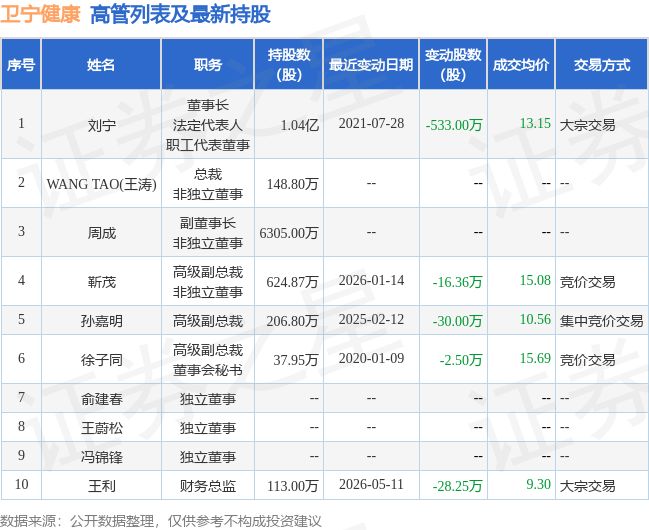Select the 持股数(股) column header
Screen dimensions: 649x530
coord(289,65)
